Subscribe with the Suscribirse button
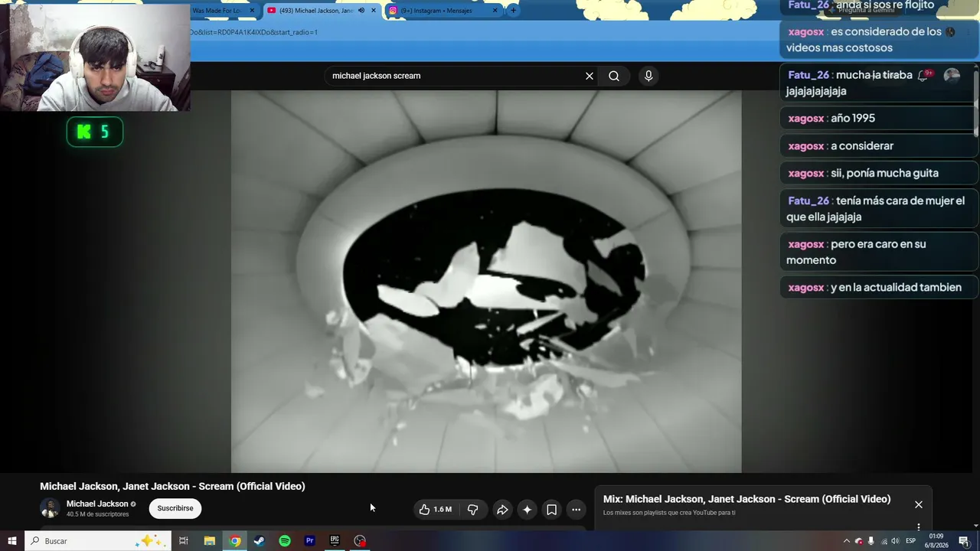 pyautogui.click(x=175, y=508)
